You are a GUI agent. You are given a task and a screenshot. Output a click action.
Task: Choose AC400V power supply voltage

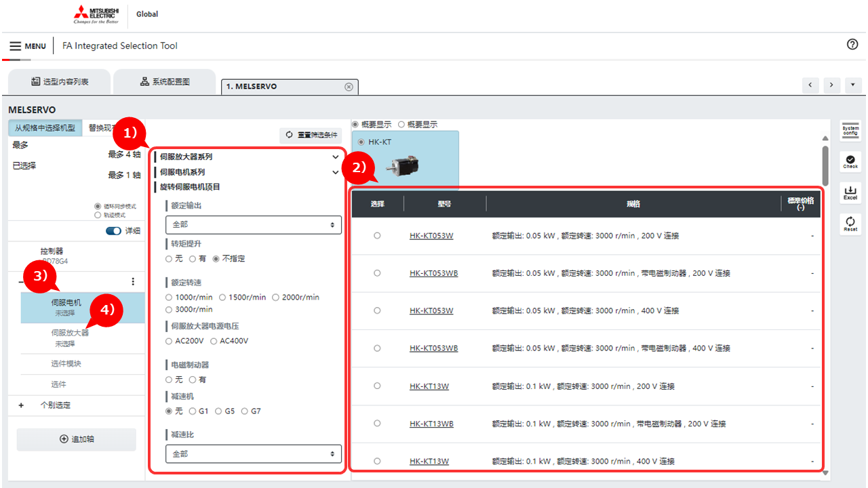[214, 341]
